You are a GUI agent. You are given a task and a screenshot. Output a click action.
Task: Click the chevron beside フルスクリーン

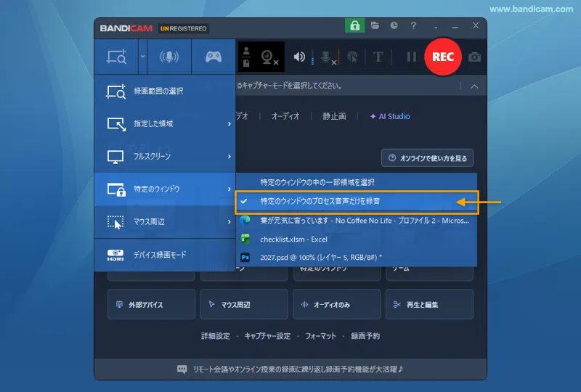(229, 156)
